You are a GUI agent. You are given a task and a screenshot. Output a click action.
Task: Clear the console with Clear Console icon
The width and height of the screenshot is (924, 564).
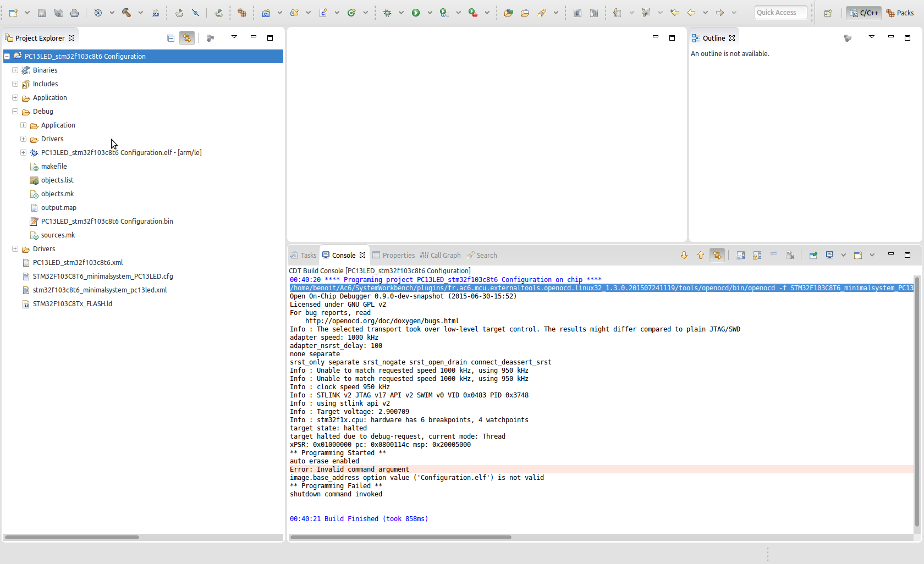790,255
